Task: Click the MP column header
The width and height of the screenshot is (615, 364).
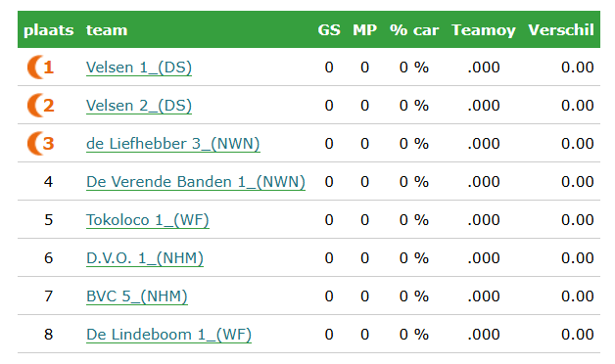Action: click(x=364, y=30)
